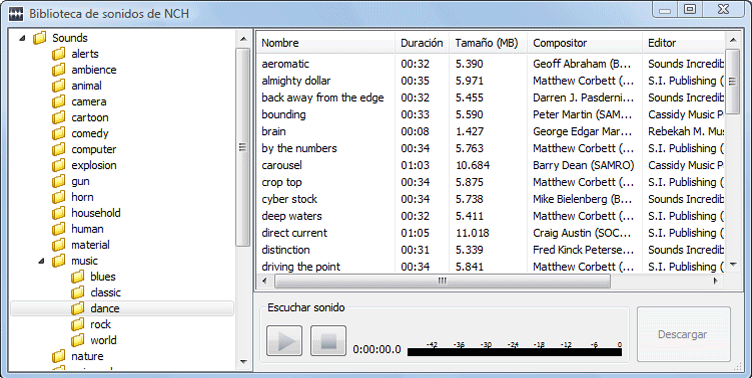
Task: Stop sound playback
Action: [329, 341]
